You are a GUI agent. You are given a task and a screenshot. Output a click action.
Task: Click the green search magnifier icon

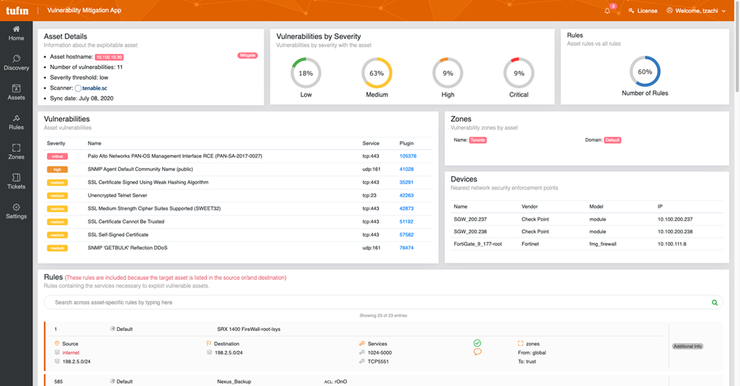715,302
